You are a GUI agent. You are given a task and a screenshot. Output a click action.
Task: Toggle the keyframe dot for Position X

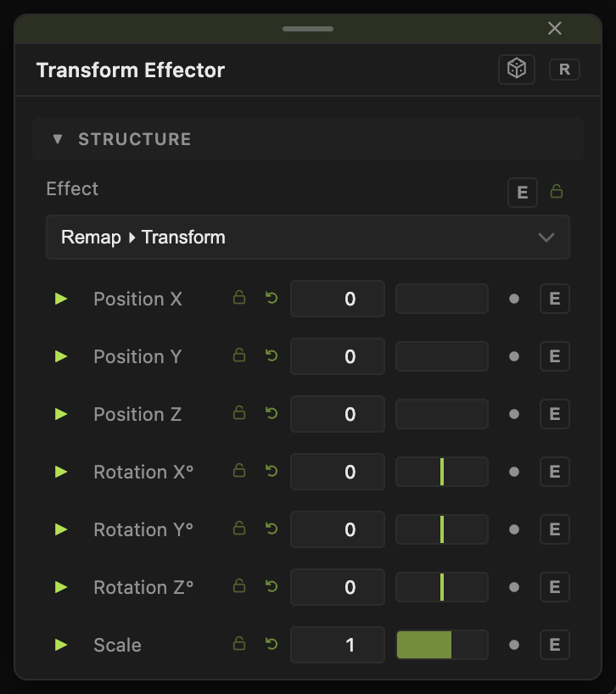coord(514,299)
